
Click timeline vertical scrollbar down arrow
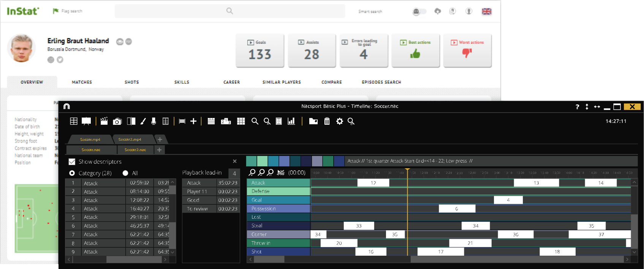click(x=634, y=252)
